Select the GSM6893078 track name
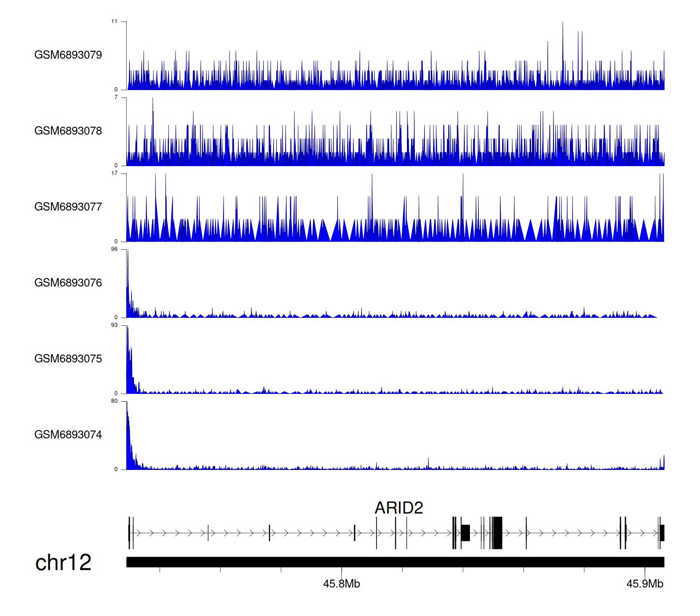Viewport: 700px width, 616px height. click(68, 131)
